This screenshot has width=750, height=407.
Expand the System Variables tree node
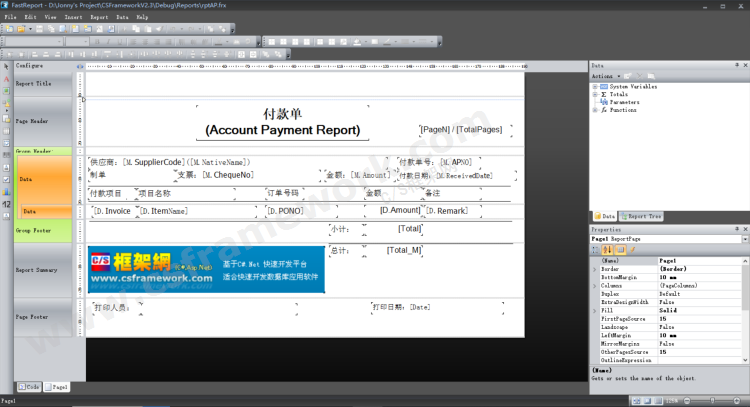[595, 86]
